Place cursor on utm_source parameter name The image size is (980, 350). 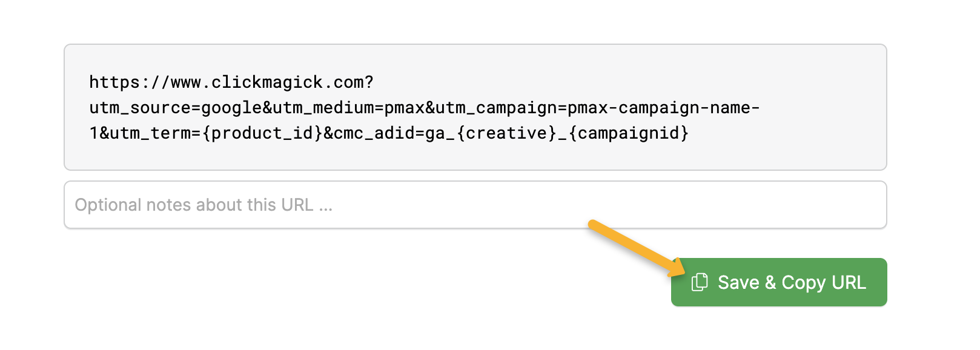click(x=140, y=108)
